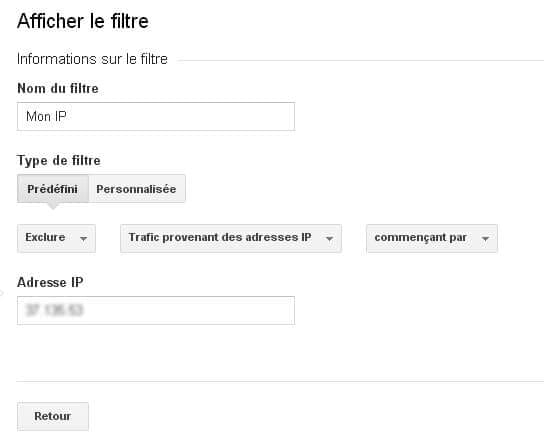The image size is (544, 442).
Task: Switch to Personnalisée filter type
Action: 137,189
